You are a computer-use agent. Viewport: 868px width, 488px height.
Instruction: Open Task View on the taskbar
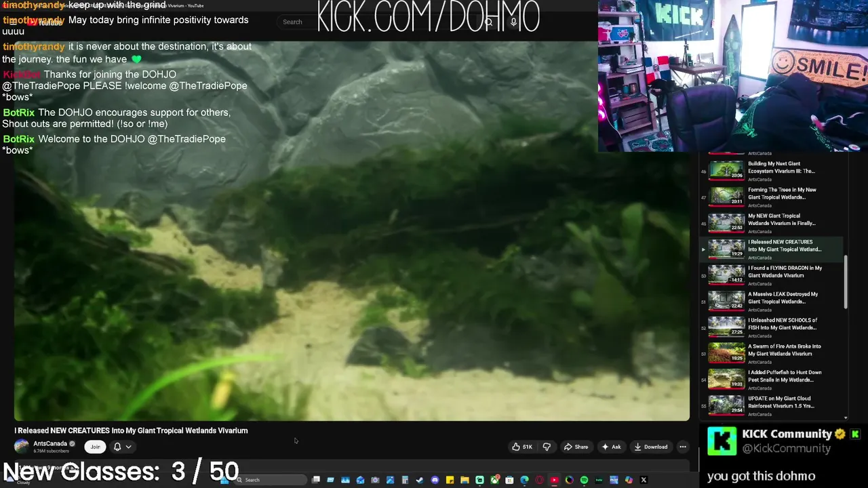tap(315, 480)
